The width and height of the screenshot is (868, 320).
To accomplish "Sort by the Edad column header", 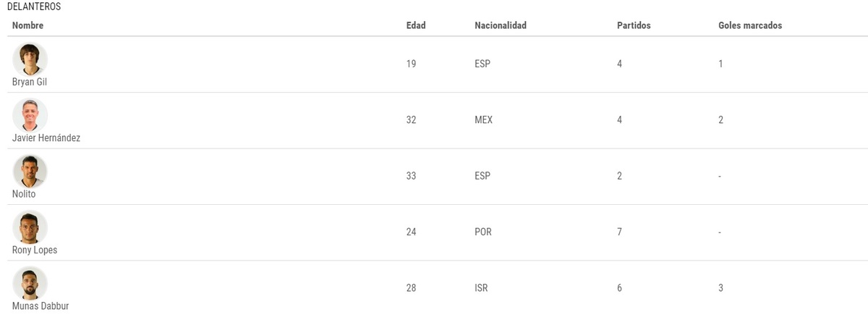I will click(416, 26).
